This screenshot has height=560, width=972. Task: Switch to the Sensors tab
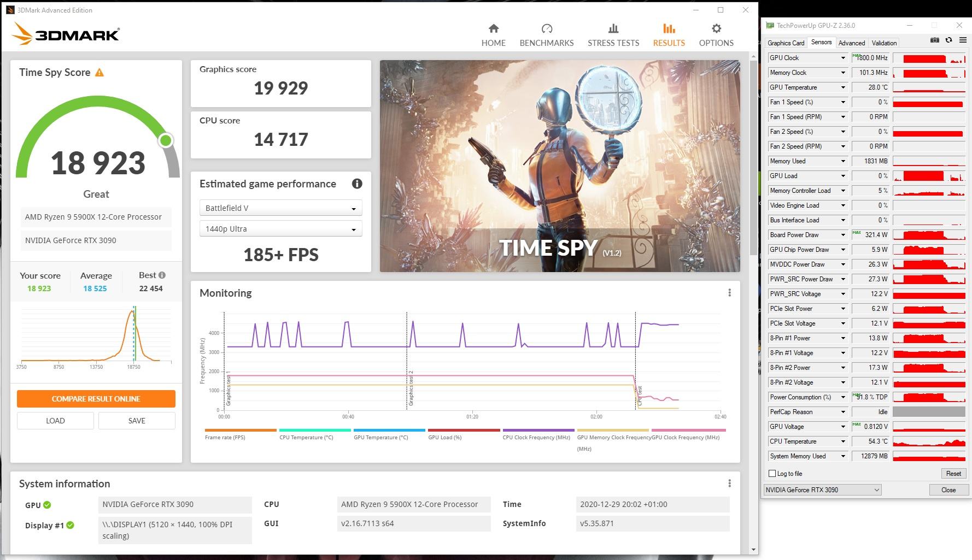pyautogui.click(x=821, y=42)
